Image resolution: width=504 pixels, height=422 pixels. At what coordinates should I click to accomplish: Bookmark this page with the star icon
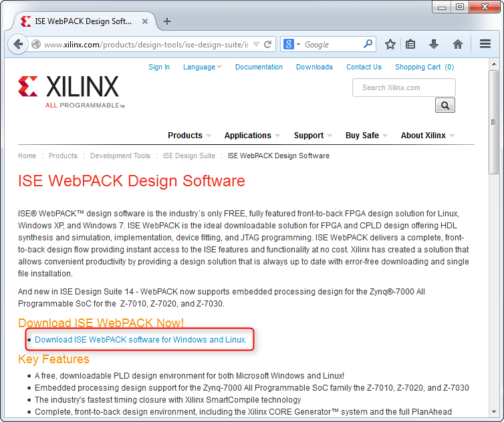[x=390, y=44]
